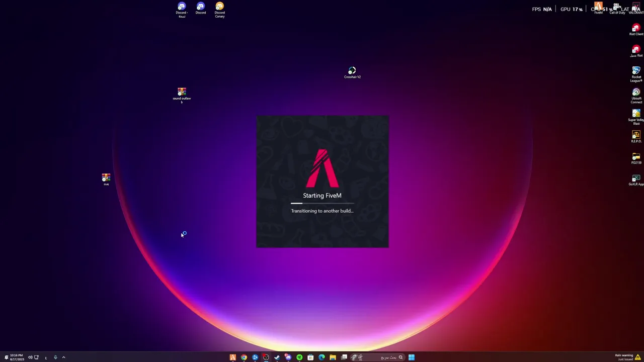Open the green Razer app in taskbar
This screenshot has width=644, height=362.
299,357
